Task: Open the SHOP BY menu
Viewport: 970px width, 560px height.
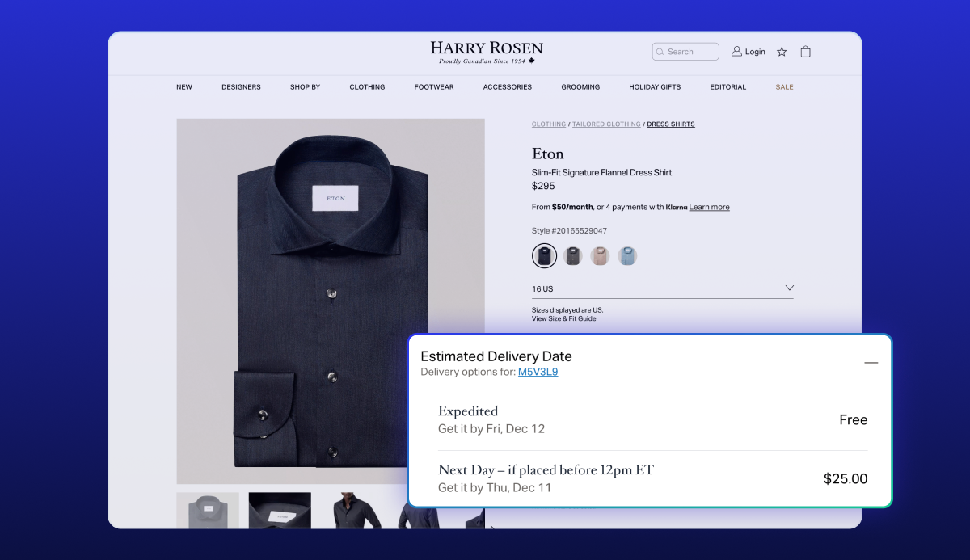Action: coord(305,87)
